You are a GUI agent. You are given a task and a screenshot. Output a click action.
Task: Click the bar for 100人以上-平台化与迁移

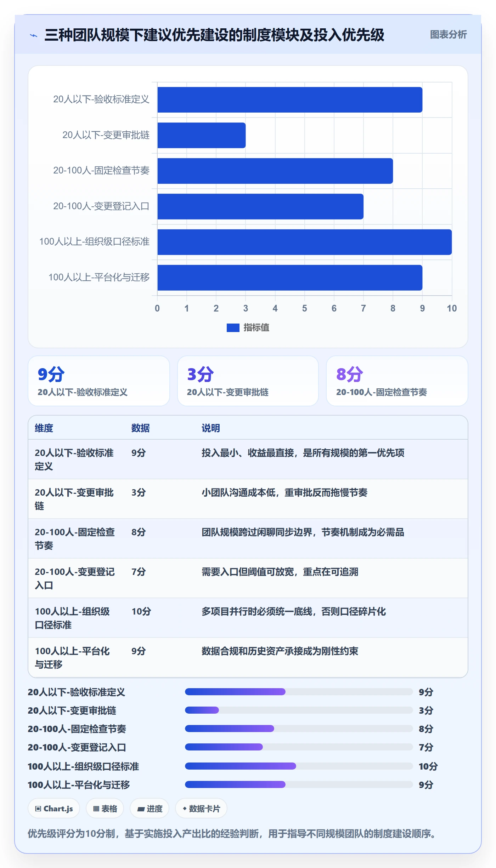290,278
